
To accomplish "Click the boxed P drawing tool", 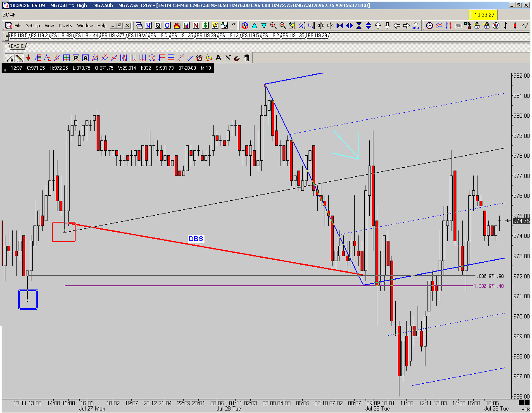I will pyautogui.click(x=76, y=58).
